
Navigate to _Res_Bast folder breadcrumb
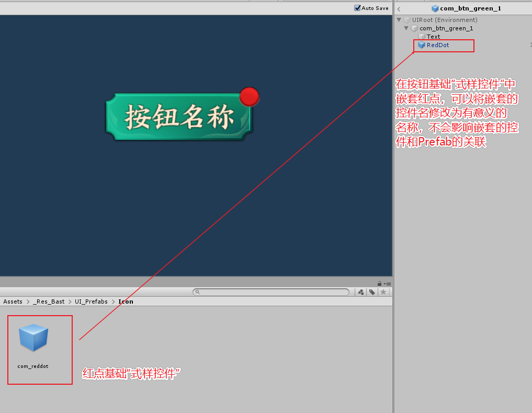pos(49,302)
